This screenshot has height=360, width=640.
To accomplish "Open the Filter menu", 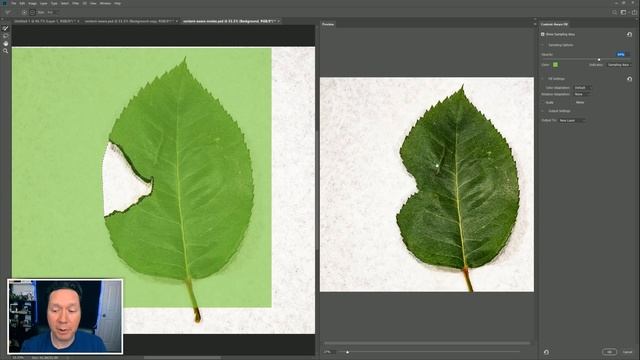I will pos(75,3).
